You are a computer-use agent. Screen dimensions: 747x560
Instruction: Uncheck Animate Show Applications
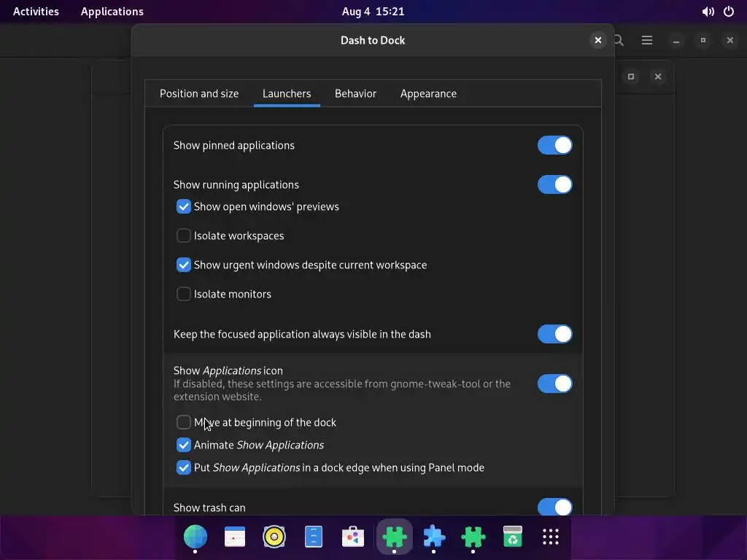[183, 445]
